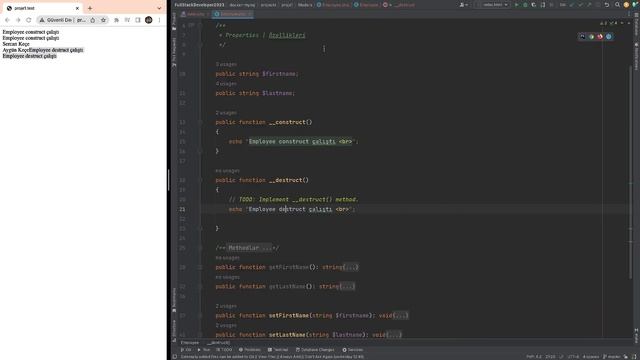
Task: Click the editor vertical scrollbar
Action: [631, 171]
